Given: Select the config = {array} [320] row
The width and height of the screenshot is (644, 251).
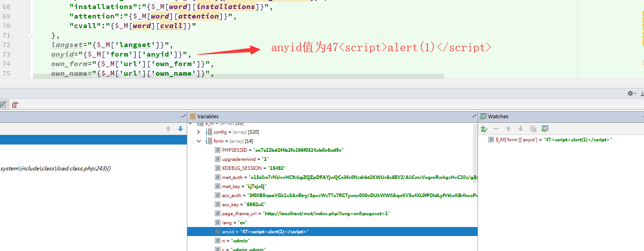Looking at the screenshot, I should (x=332, y=132).
